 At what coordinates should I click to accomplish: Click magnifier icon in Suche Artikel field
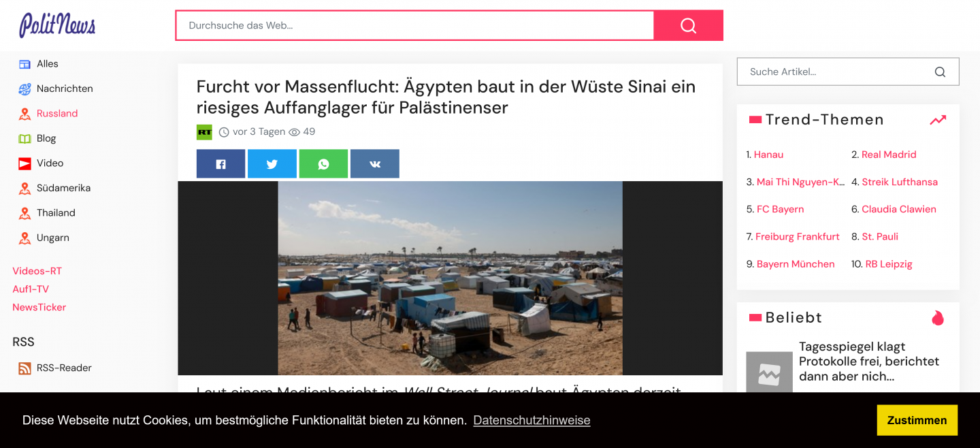click(940, 71)
